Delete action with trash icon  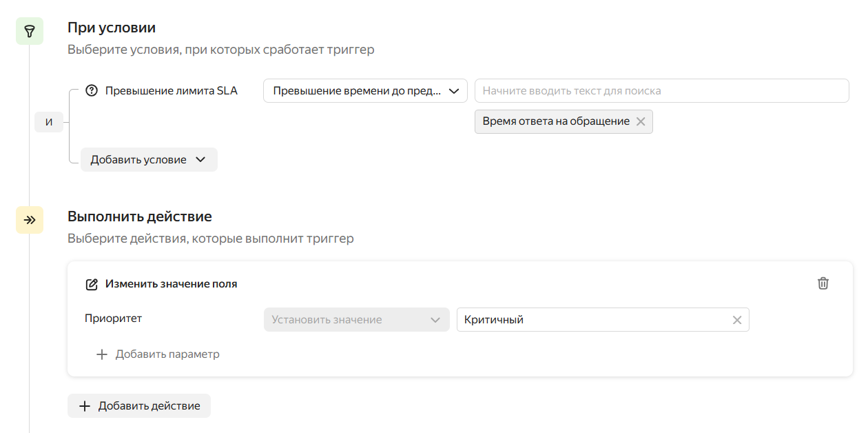[823, 283]
